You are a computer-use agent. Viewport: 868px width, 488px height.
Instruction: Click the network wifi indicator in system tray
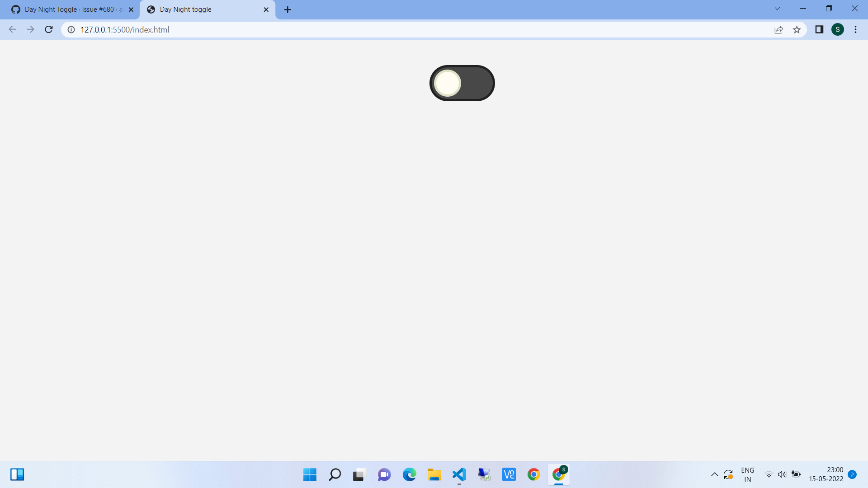click(x=769, y=474)
